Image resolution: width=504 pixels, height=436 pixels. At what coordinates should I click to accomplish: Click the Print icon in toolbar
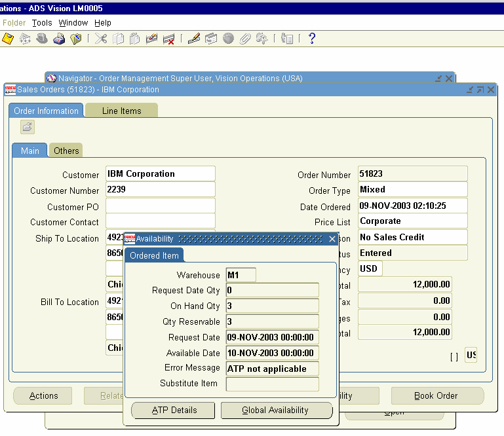[x=59, y=39]
